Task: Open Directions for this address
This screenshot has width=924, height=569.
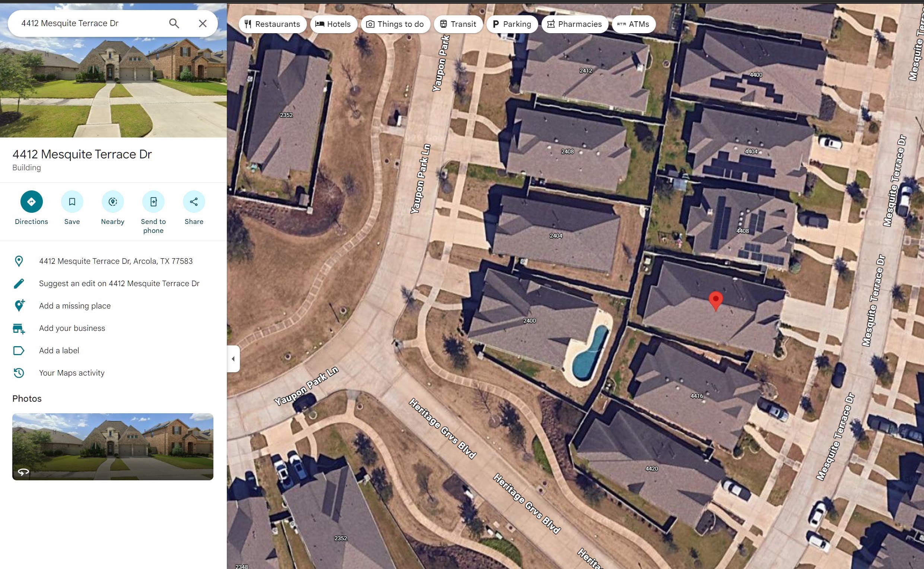Action: pos(31,202)
